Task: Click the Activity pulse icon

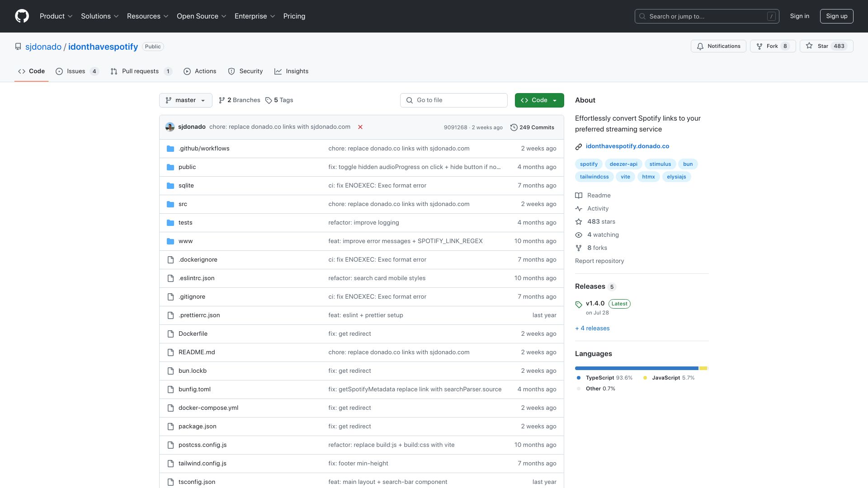Action: (579, 208)
